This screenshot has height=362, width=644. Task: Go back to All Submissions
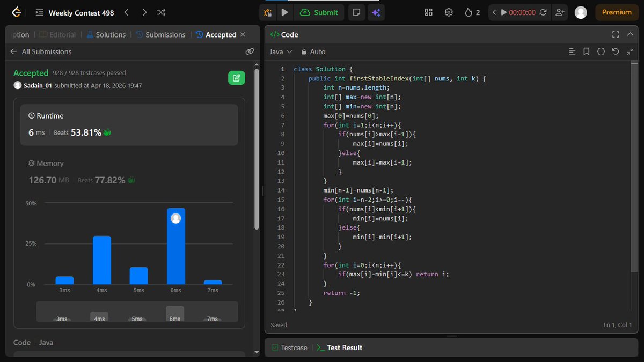point(40,51)
